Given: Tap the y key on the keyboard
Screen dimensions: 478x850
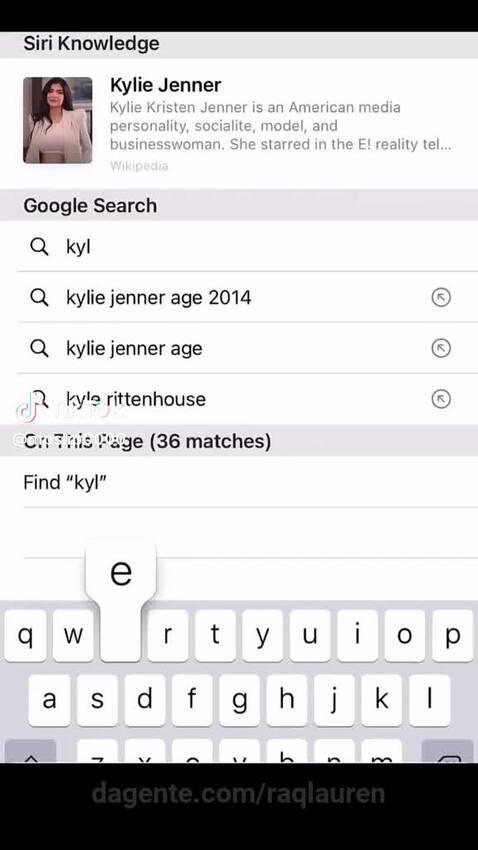Looking at the screenshot, I should [262, 635].
